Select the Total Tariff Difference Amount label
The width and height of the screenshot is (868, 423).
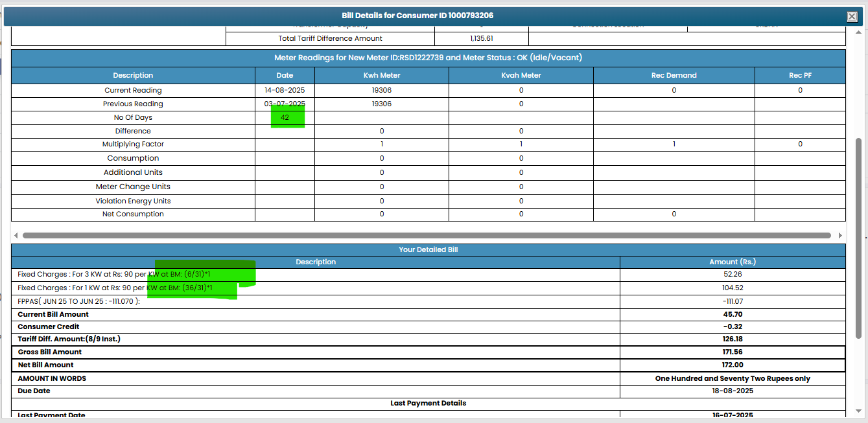pos(331,39)
